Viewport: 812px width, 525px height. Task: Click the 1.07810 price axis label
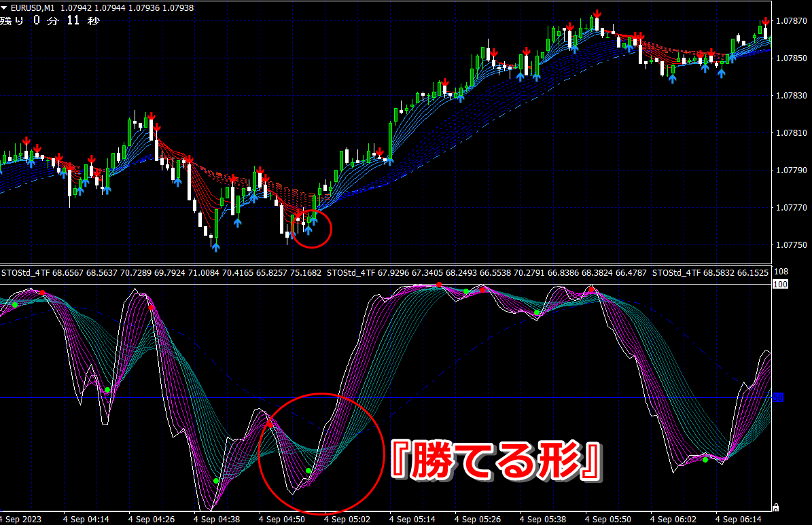click(792, 133)
